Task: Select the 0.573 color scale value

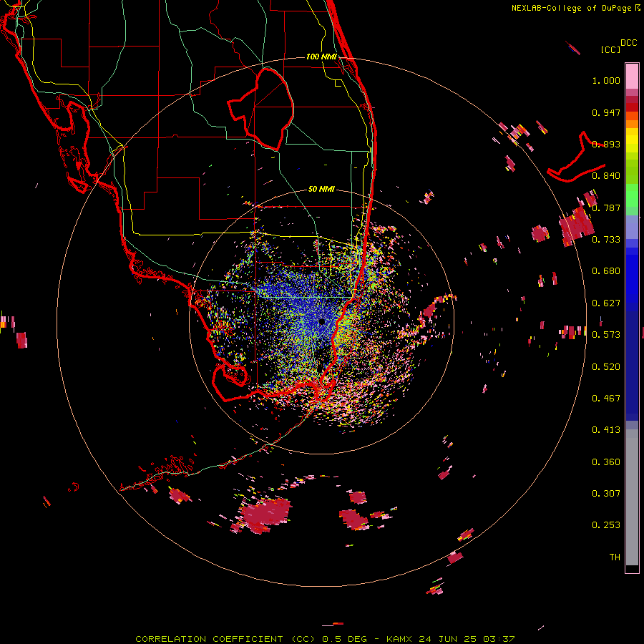Action: coord(606,335)
